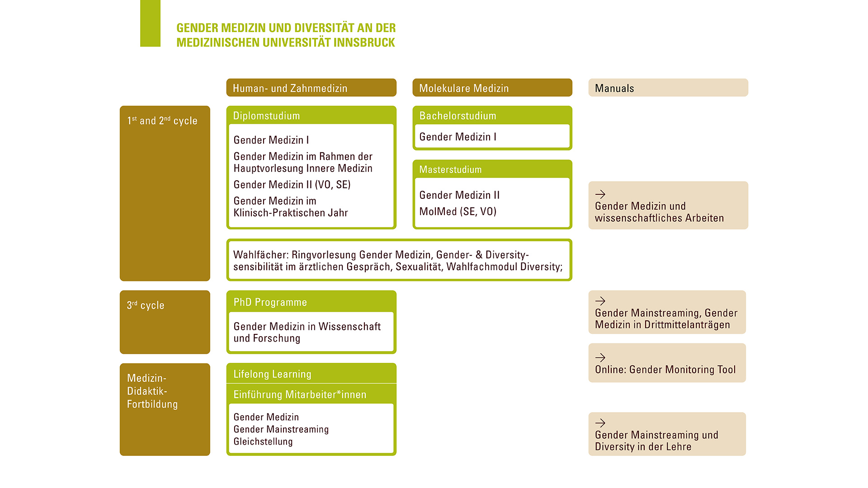Select the 'Molekulare Medizin' header
This screenshot has height=488, width=868.
(492, 88)
